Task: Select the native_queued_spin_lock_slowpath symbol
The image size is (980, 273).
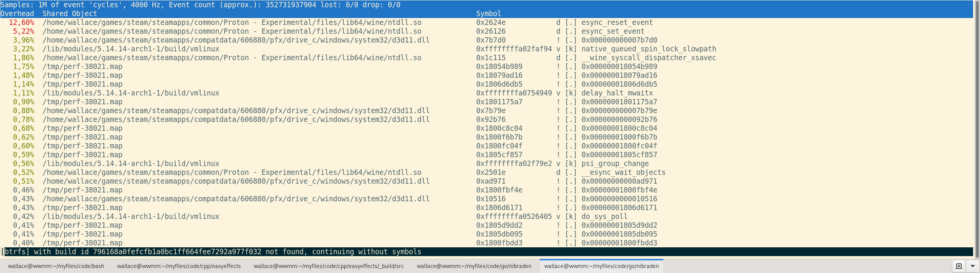Action: pos(649,49)
